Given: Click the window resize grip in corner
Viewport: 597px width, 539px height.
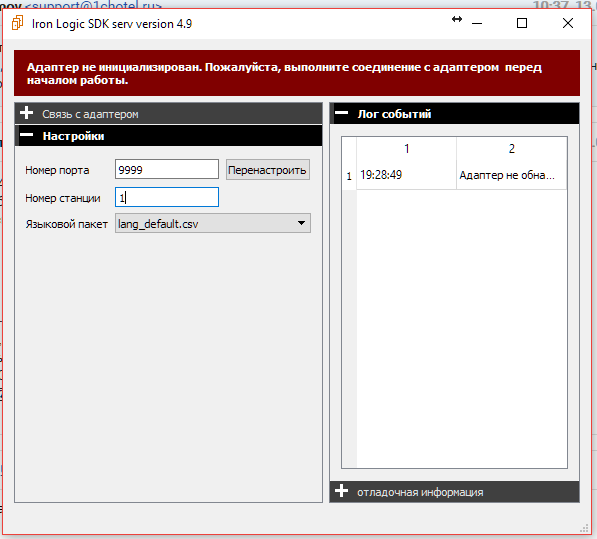Looking at the screenshot, I should pos(584,528).
